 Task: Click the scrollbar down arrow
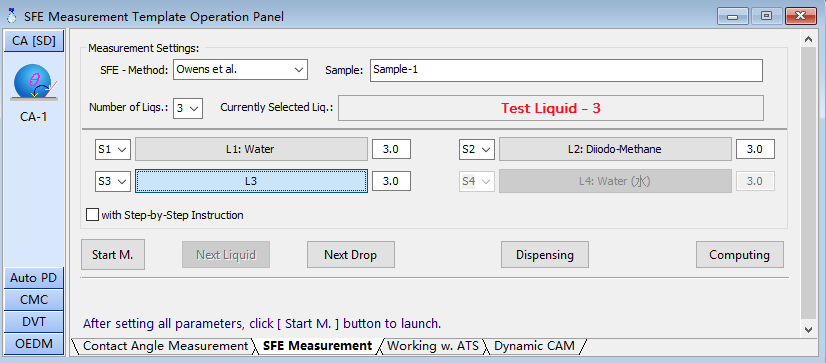(x=809, y=330)
